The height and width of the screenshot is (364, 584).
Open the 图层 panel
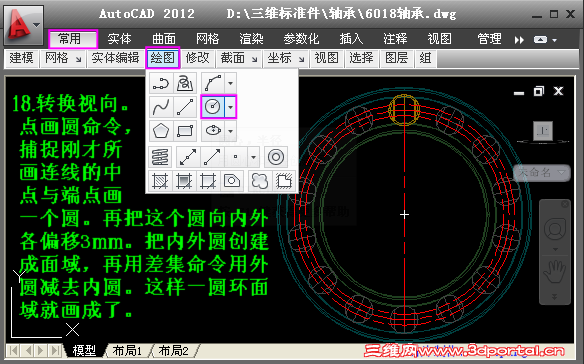click(397, 58)
